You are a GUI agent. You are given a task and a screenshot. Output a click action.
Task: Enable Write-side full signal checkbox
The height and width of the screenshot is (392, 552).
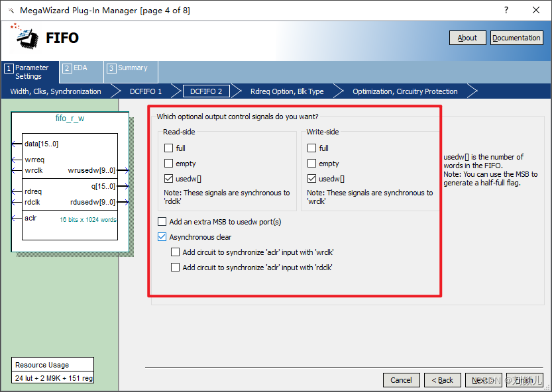tap(311, 148)
